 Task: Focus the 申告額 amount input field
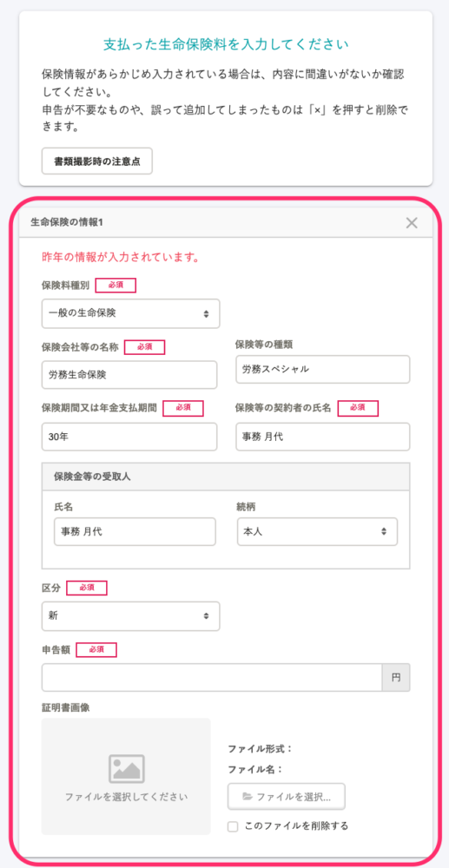coord(212,678)
